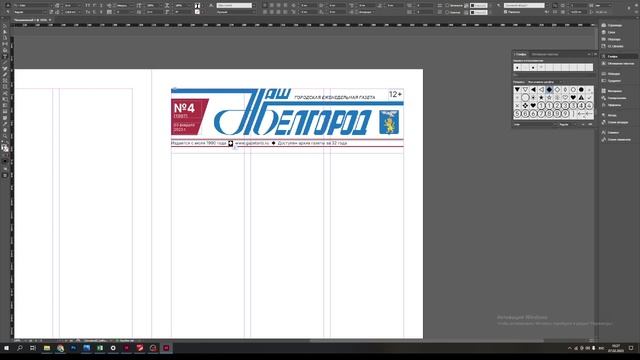Image resolution: width=640 pixels, height=360 pixels.
Task: Open Google Chrome from the taskbar
Action: (x=60, y=348)
